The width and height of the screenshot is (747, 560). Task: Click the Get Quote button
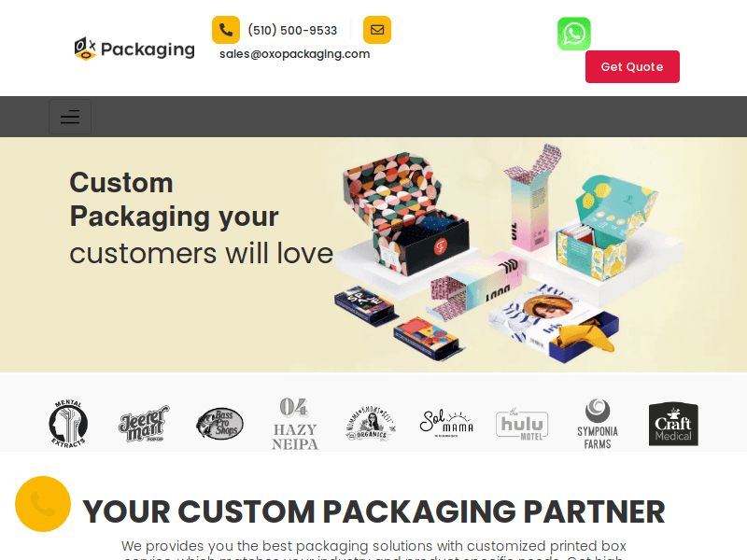pyautogui.click(x=632, y=66)
